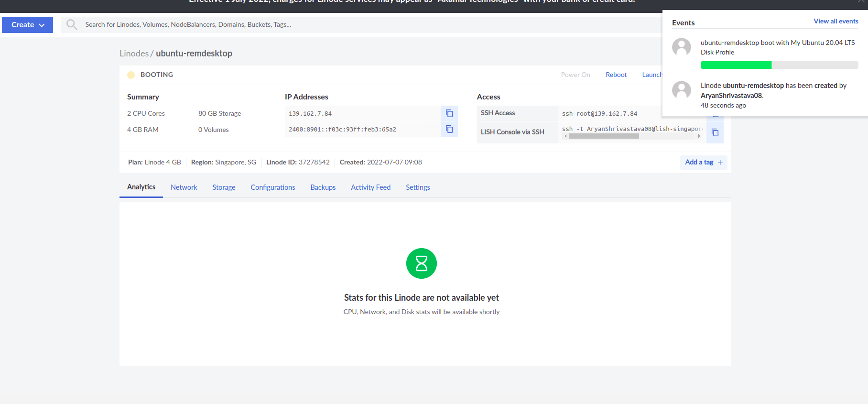The width and height of the screenshot is (868, 404).
Task: Click the avatar beside boot event
Action: (682, 47)
